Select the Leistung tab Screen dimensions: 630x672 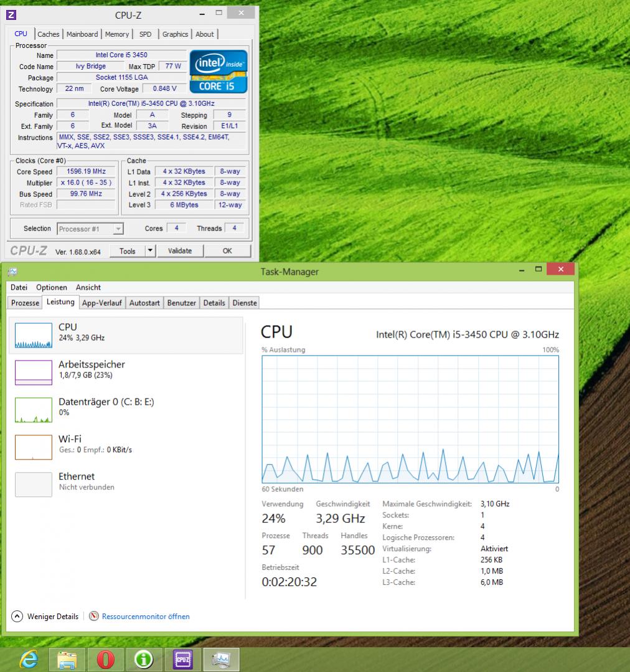point(60,301)
